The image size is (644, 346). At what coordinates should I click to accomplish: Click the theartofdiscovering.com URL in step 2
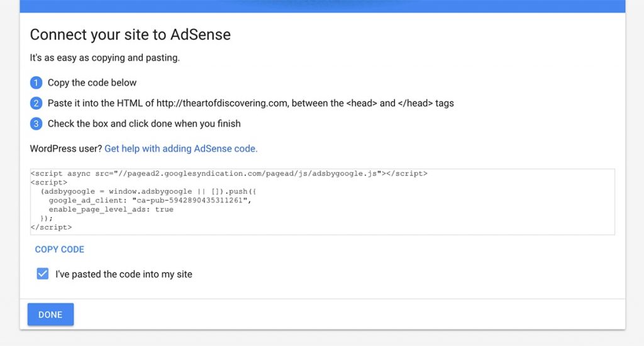[x=222, y=103]
